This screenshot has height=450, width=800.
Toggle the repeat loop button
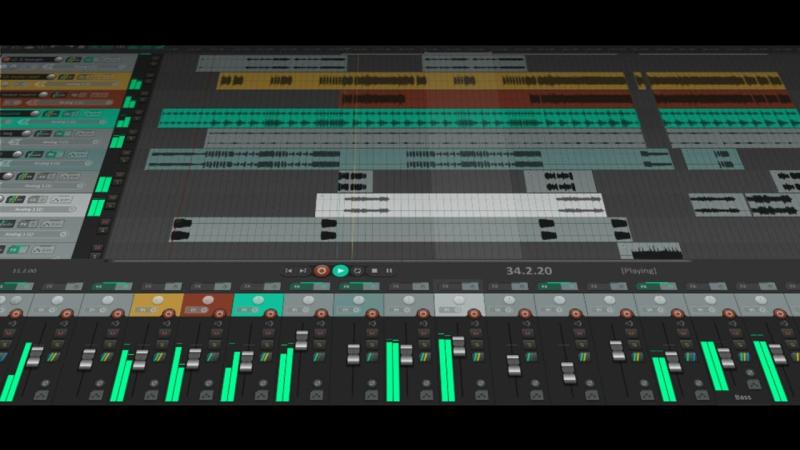pyautogui.click(x=357, y=270)
